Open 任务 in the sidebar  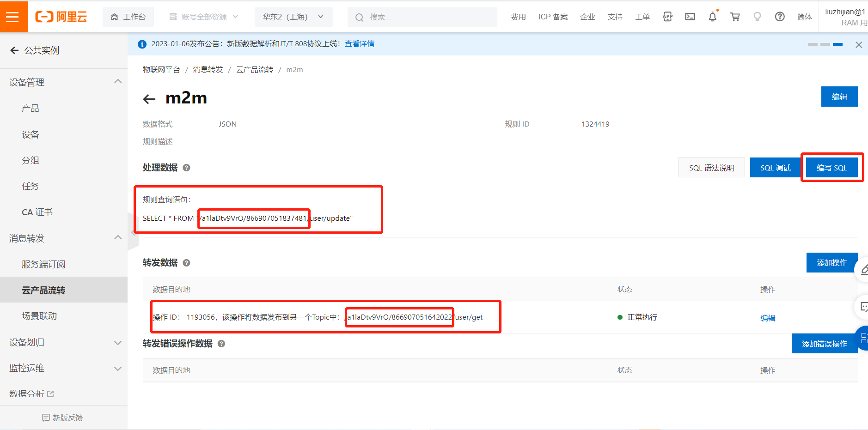pyautogui.click(x=31, y=186)
